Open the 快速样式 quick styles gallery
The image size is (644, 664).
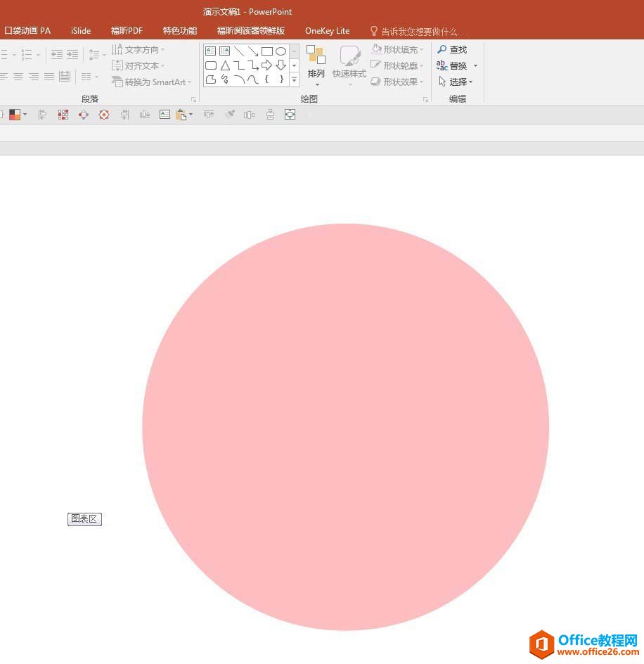click(349, 65)
